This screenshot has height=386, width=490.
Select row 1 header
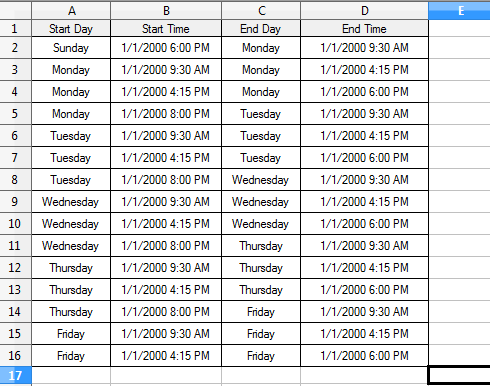coord(15,28)
